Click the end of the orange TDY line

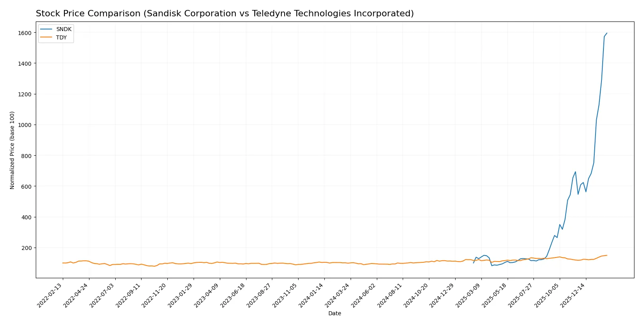(607, 255)
